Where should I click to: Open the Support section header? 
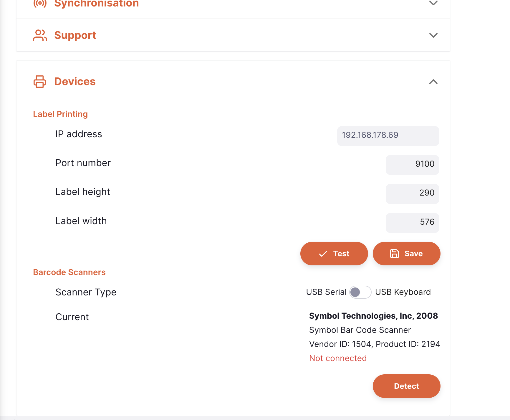coord(75,35)
